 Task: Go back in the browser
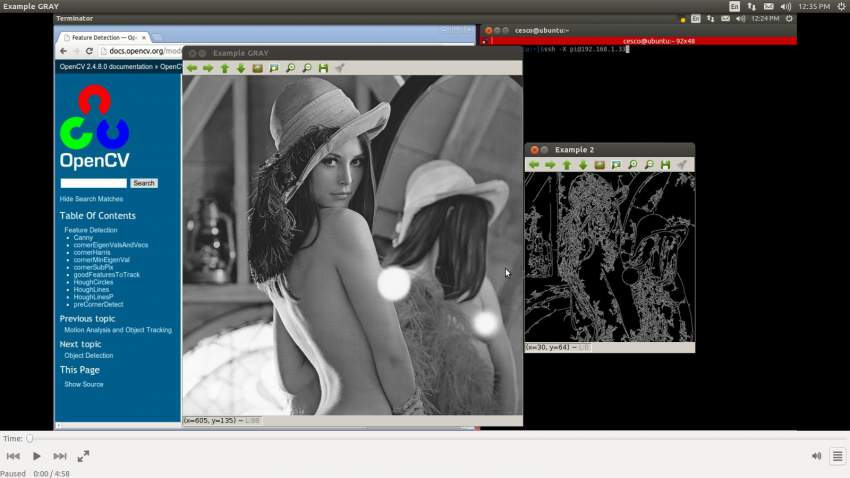pyautogui.click(x=63, y=51)
